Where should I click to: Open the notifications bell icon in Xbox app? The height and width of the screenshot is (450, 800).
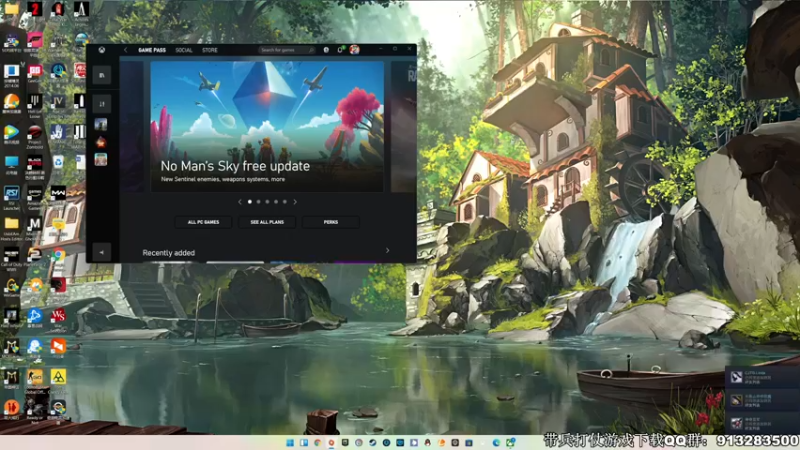(340, 50)
